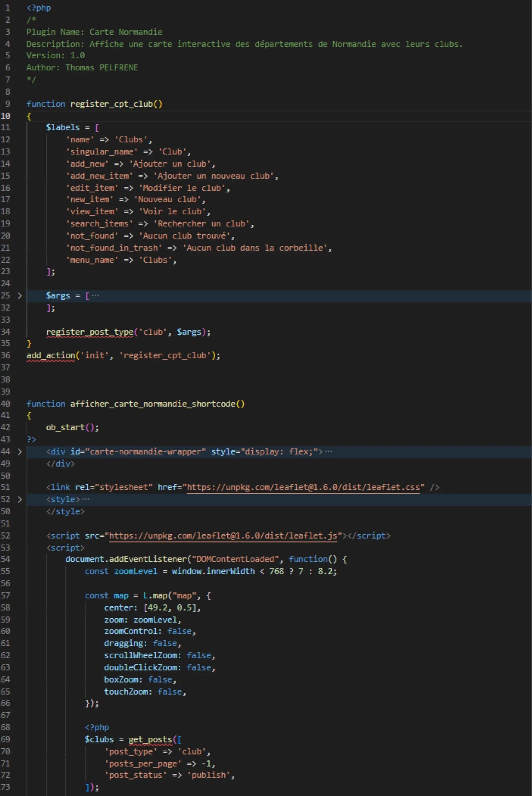Screen dimensions: 532x796
Task: Click the $clubs variable assignment
Action: (99, 740)
